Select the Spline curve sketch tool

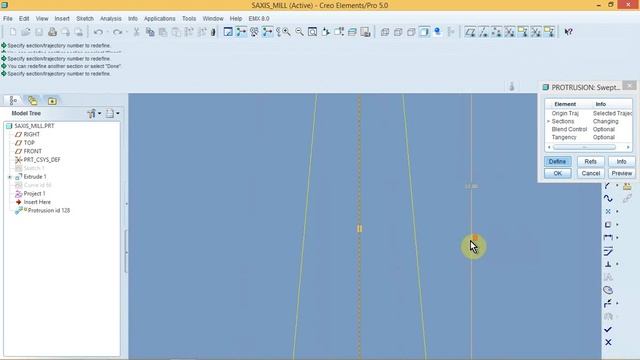pyautogui.click(x=608, y=198)
